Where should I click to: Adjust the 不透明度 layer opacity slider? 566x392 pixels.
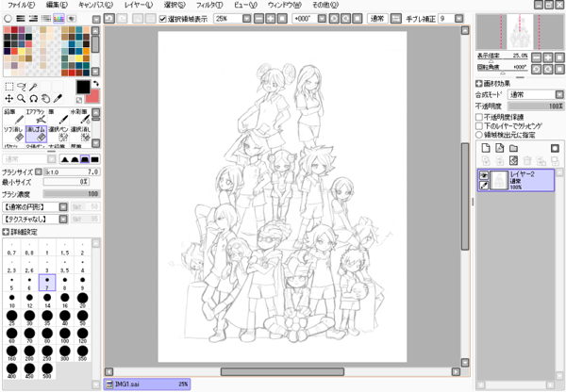point(536,106)
